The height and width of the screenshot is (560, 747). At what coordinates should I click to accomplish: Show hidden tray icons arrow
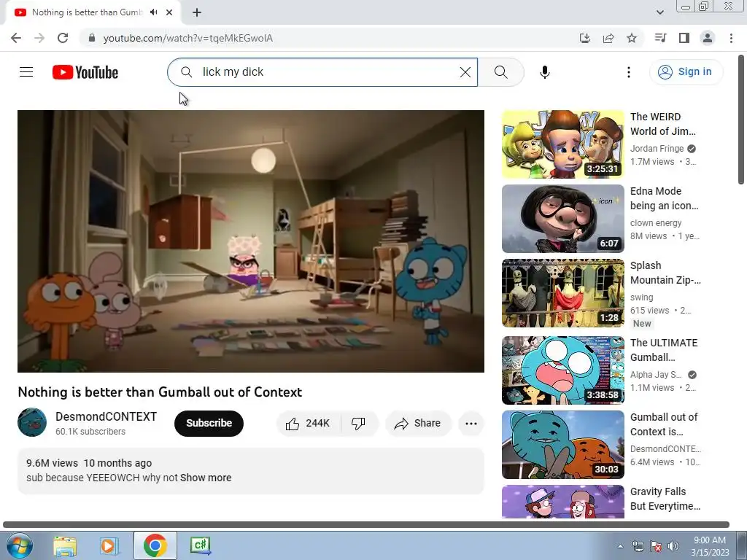(620, 546)
